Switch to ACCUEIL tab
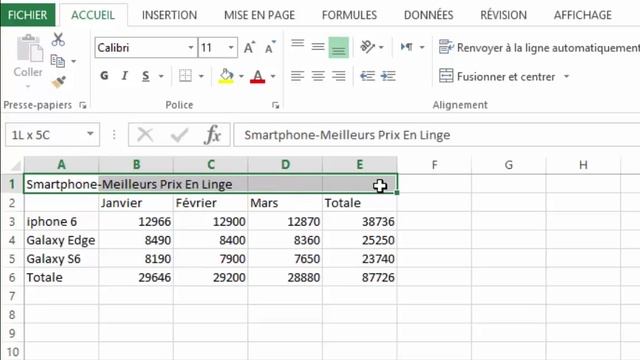The width and height of the screenshot is (640, 360). [93, 15]
